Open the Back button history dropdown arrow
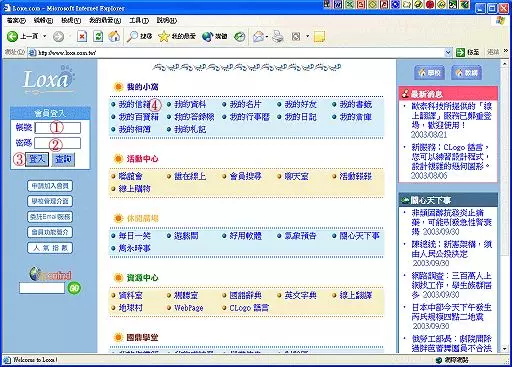This screenshot has width=512, height=367. pos(44,36)
